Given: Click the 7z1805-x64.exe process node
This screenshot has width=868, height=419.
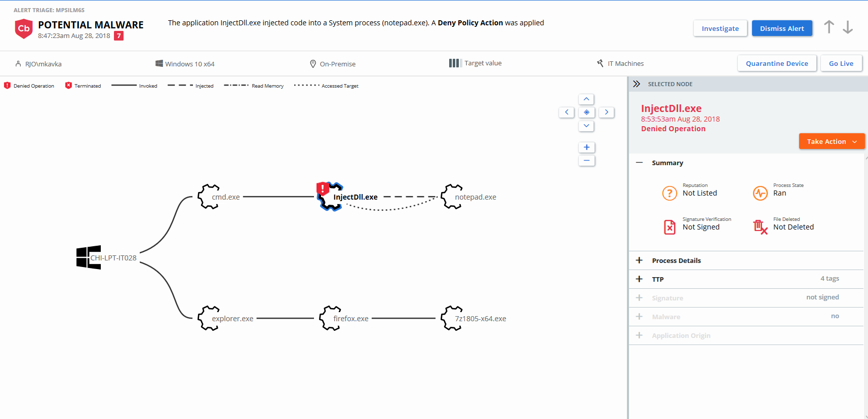Looking at the screenshot, I should [452, 318].
